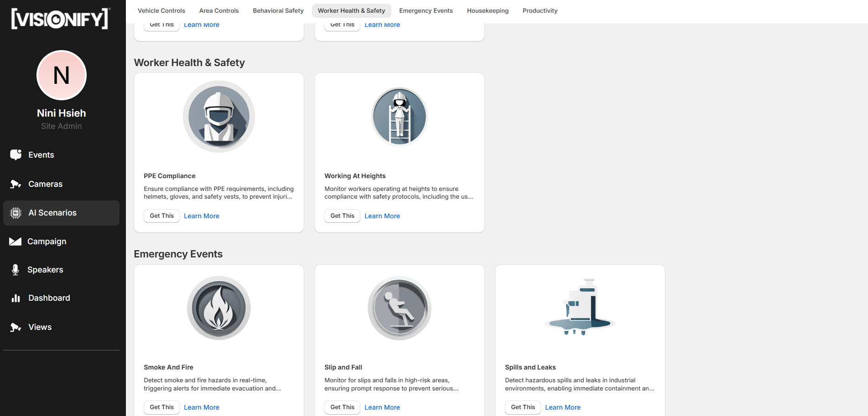Click the Slip and Fall illustration
Screen dimensions: 868x416
[400, 308]
